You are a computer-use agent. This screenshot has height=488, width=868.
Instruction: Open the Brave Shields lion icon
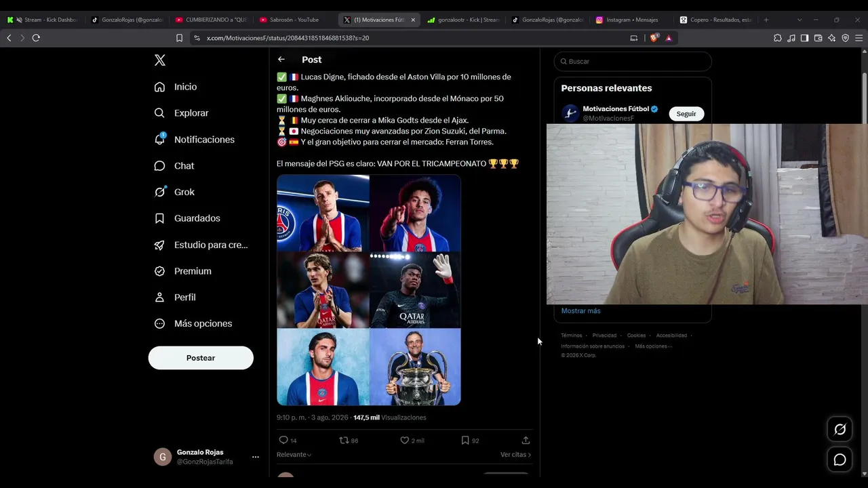[x=654, y=38]
